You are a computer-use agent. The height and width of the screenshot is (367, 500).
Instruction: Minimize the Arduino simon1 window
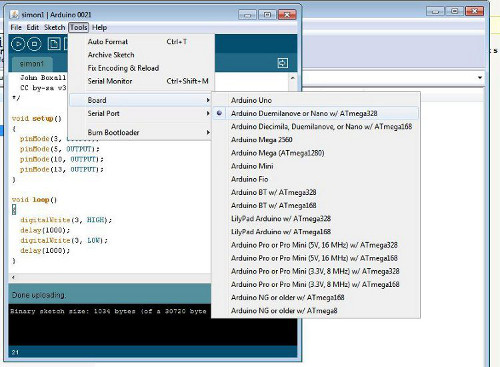point(247,15)
